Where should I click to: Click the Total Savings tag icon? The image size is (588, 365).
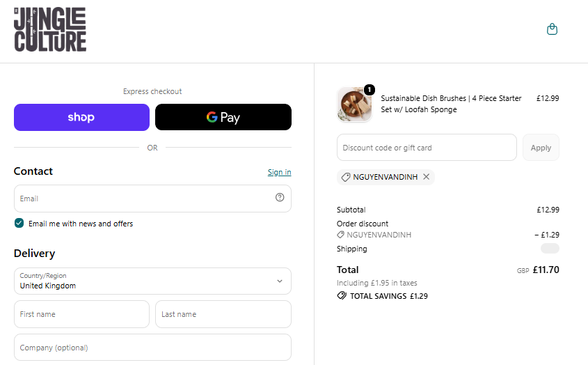[x=342, y=295]
